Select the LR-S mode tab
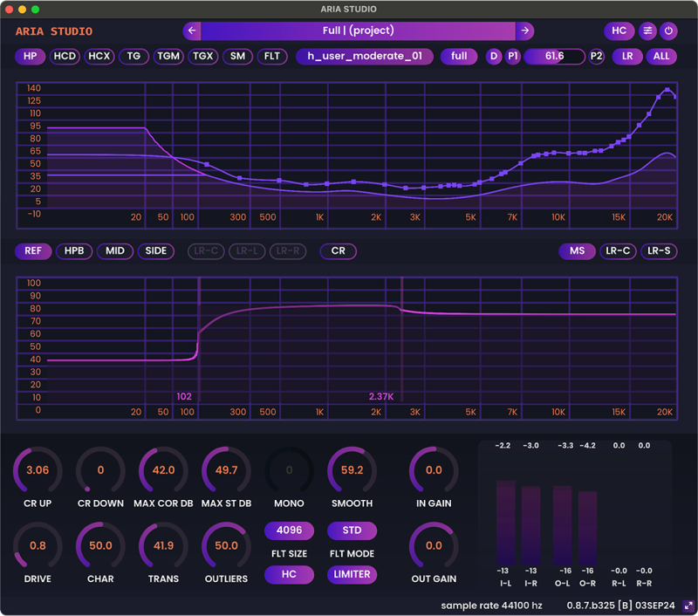Screen dimensions: 698x616 659,251
